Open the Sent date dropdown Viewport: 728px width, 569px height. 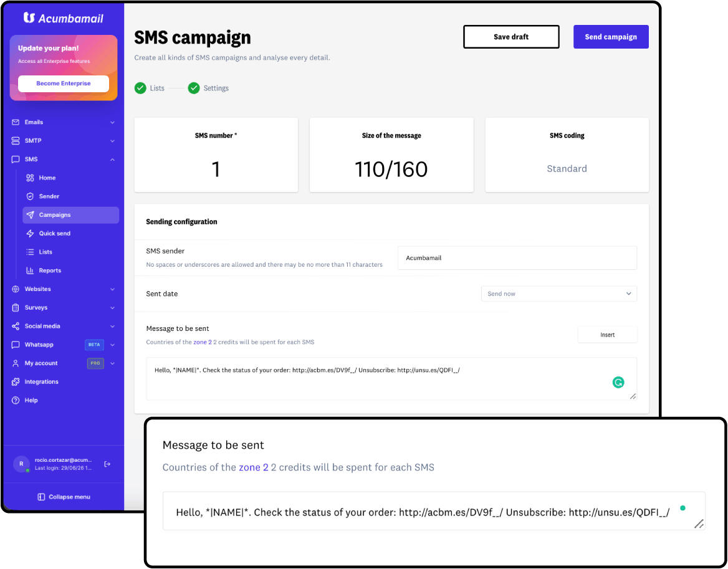click(559, 294)
